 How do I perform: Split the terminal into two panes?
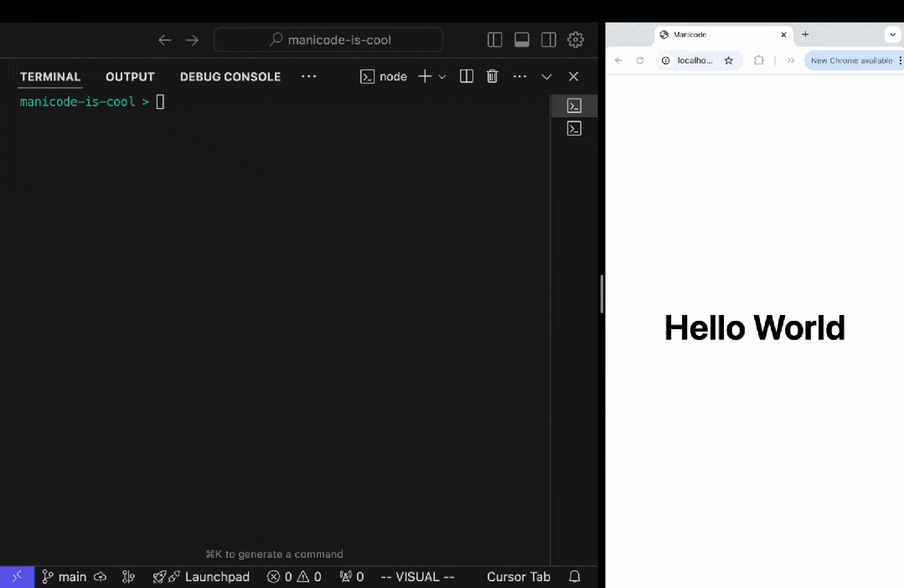click(x=467, y=76)
